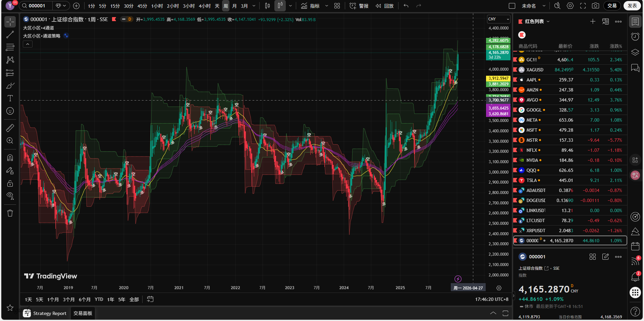Click the trash icon to remove drawings
Viewport: 644px width, 321px height.
coord(10,213)
